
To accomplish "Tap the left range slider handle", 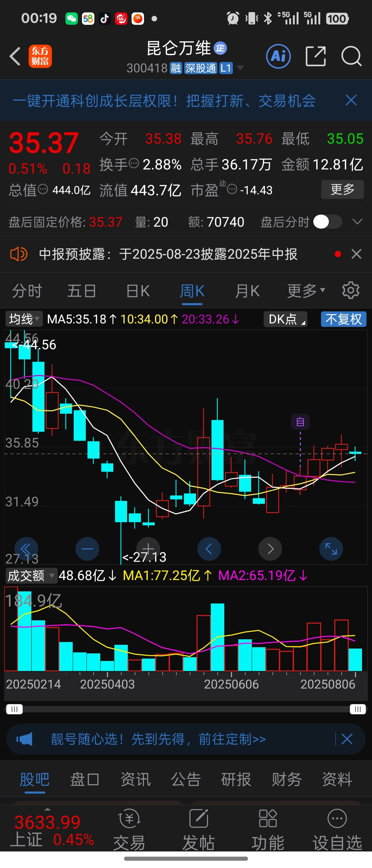I will [x=14, y=709].
